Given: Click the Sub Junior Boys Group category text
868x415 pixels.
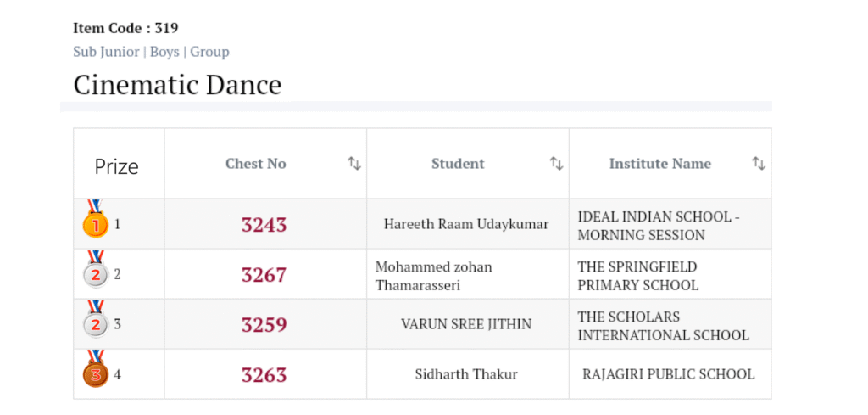Looking at the screenshot, I should click(151, 52).
